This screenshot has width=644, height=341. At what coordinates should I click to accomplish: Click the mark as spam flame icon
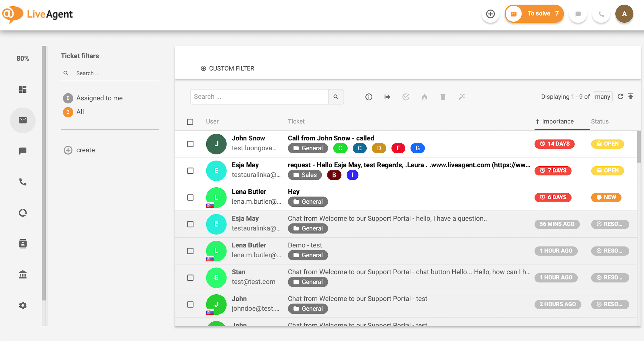point(424,97)
